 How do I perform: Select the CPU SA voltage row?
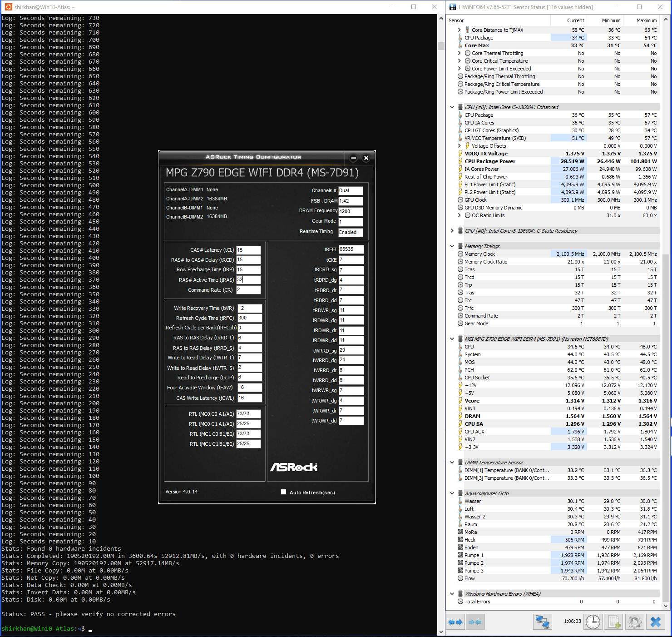[x=558, y=424]
